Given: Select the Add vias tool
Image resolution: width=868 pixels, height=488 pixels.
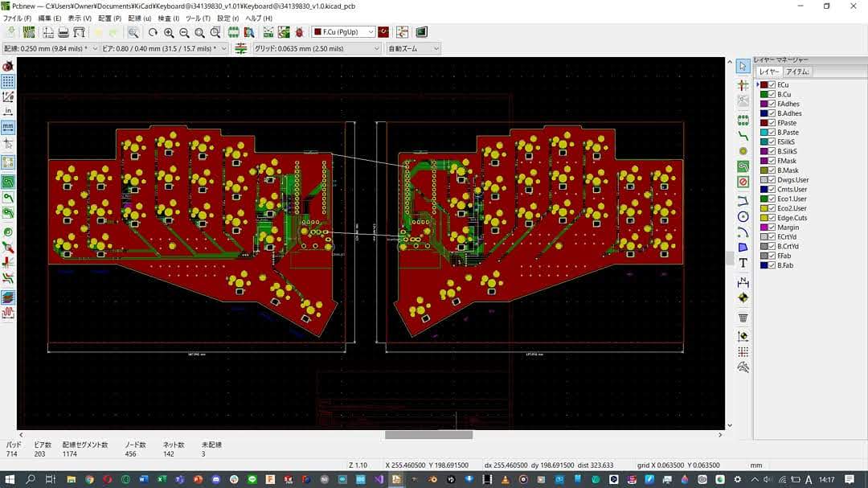Looking at the screenshot, I should pos(743,150).
